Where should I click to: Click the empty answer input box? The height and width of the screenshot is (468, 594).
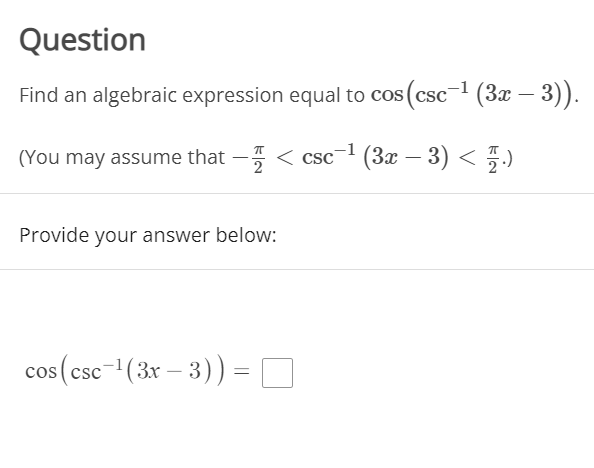pyautogui.click(x=277, y=373)
